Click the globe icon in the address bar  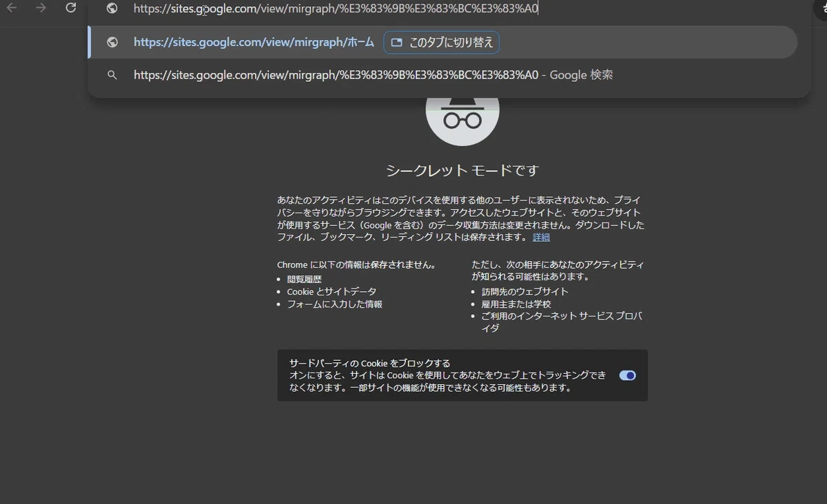tap(112, 8)
